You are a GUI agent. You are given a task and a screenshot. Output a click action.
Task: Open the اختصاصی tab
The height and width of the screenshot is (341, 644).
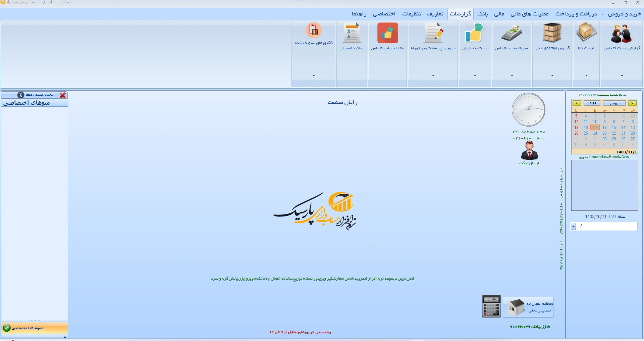[x=384, y=14]
